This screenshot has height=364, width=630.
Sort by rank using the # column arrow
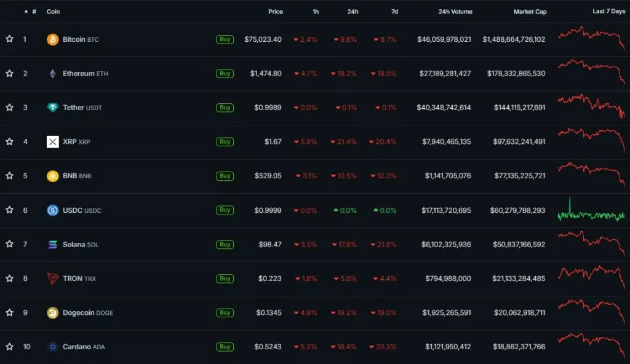point(26,12)
